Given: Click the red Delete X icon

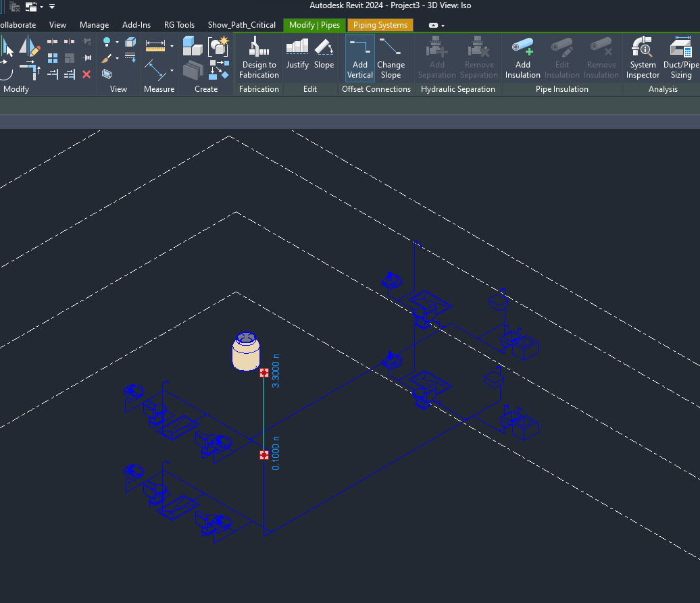Looking at the screenshot, I should tap(86, 74).
